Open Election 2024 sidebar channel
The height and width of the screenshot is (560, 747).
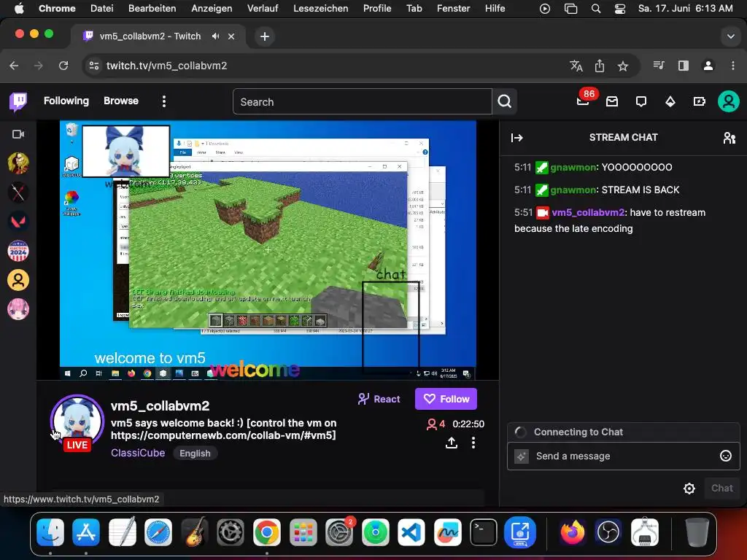click(x=18, y=251)
